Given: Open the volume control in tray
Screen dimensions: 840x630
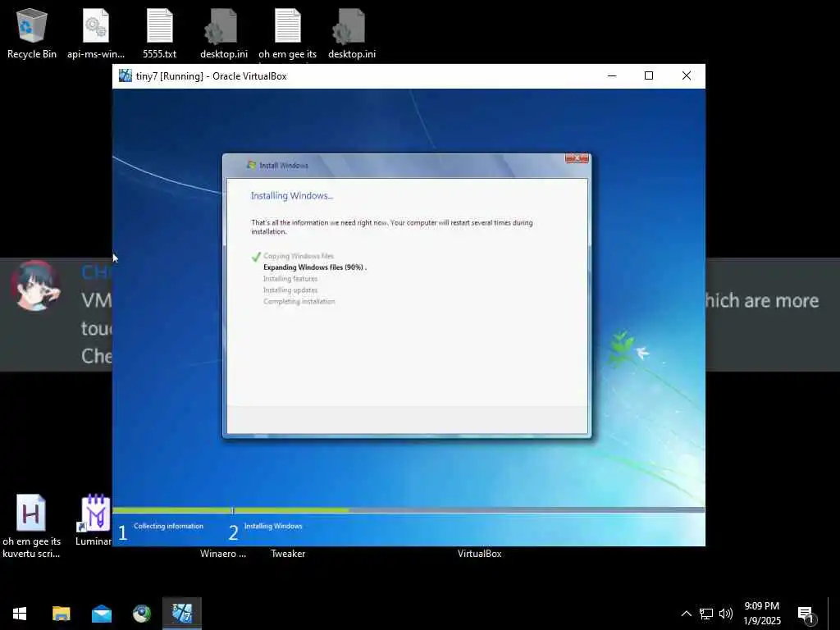Looking at the screenshot, I should (725, 614).
